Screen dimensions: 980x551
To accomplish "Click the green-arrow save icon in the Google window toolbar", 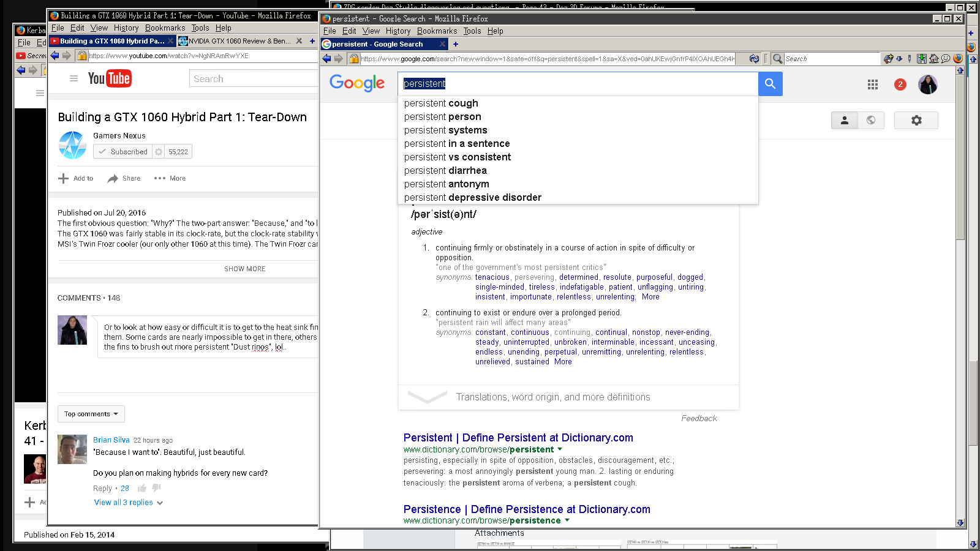I will pos(922,59).
